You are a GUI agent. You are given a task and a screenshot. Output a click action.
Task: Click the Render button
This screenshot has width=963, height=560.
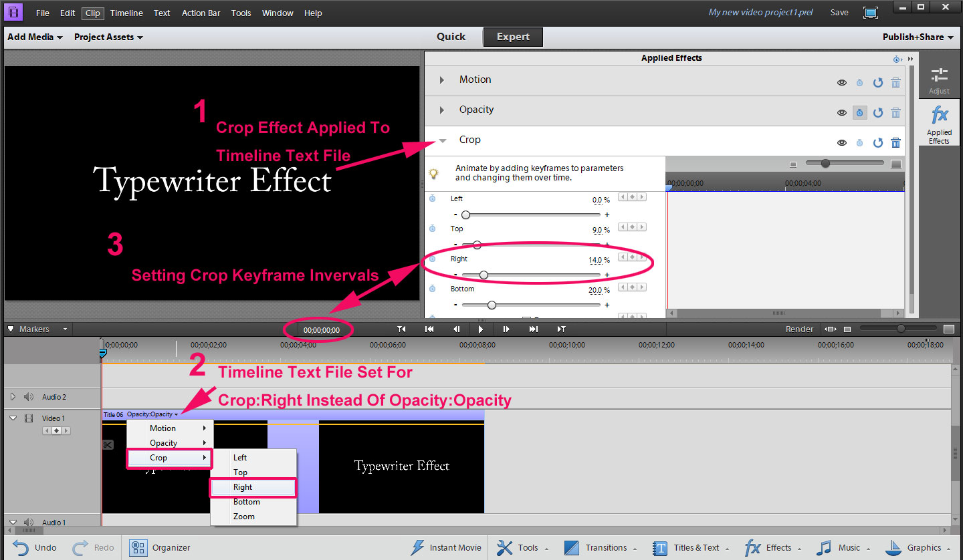[x=799, y=329]
